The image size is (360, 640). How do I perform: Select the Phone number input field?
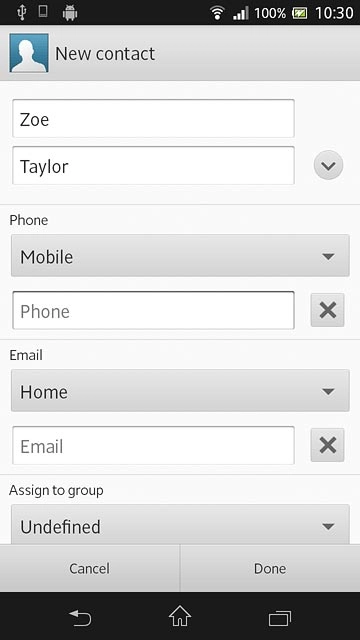[x=153, y=310]
